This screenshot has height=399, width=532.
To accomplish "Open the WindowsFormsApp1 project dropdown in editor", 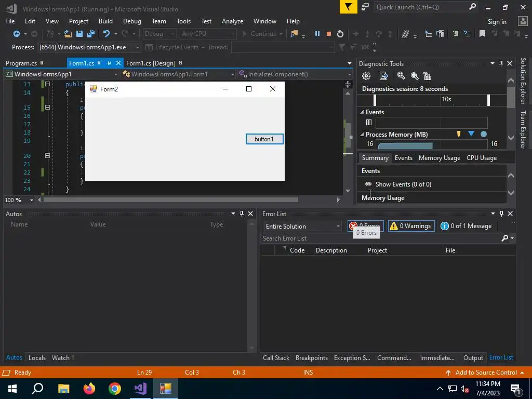I will click(61, 74).
